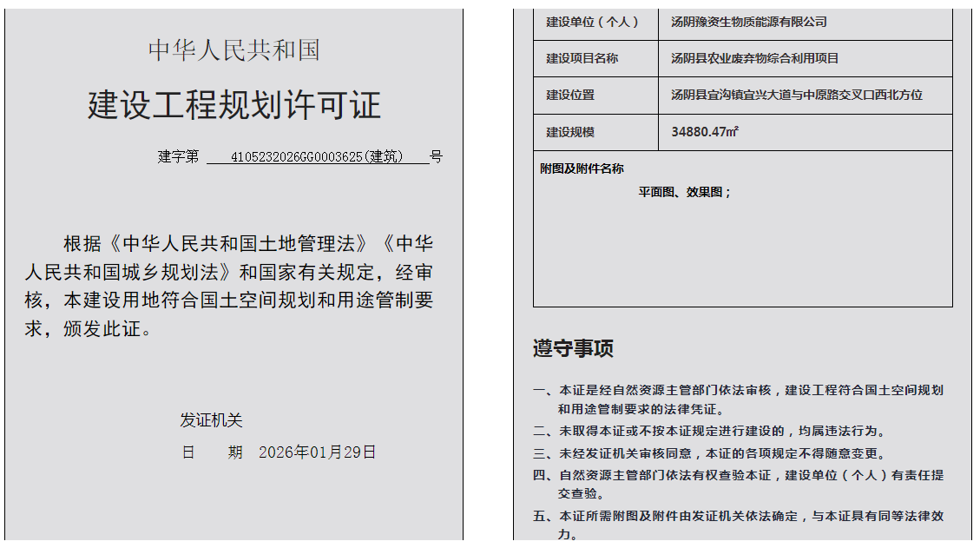Screen dimensions: 980x548
Task: Click the 建设单位（个人）table label
Action: pos(592,22)
